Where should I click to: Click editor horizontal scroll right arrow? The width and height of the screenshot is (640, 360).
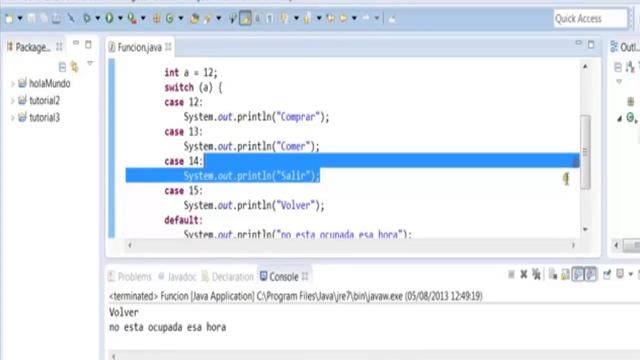point(573,245)
